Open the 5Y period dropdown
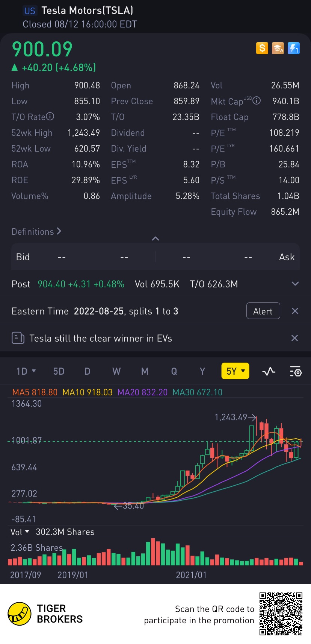The width and height of the screenshot is (311, 644). click(236, 371)
